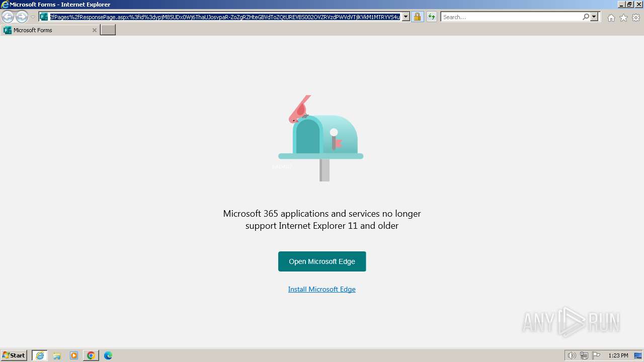The height and width of the screenshot is (362, 644).
Task: Open Tools menu via the gear icon
Action: pyautogui.click(x=636, y=18)
